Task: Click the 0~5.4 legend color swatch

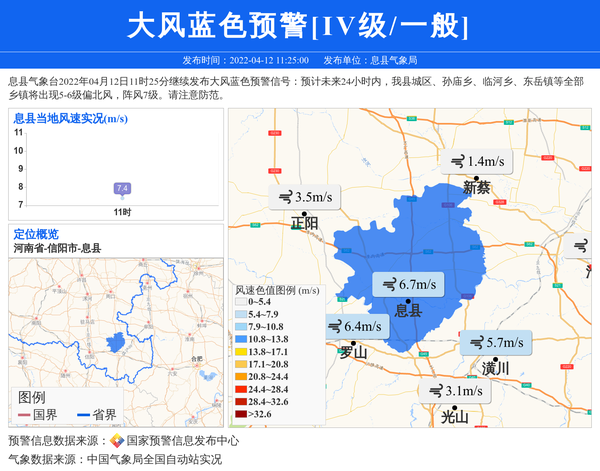Action: click(x=241, y=302)
